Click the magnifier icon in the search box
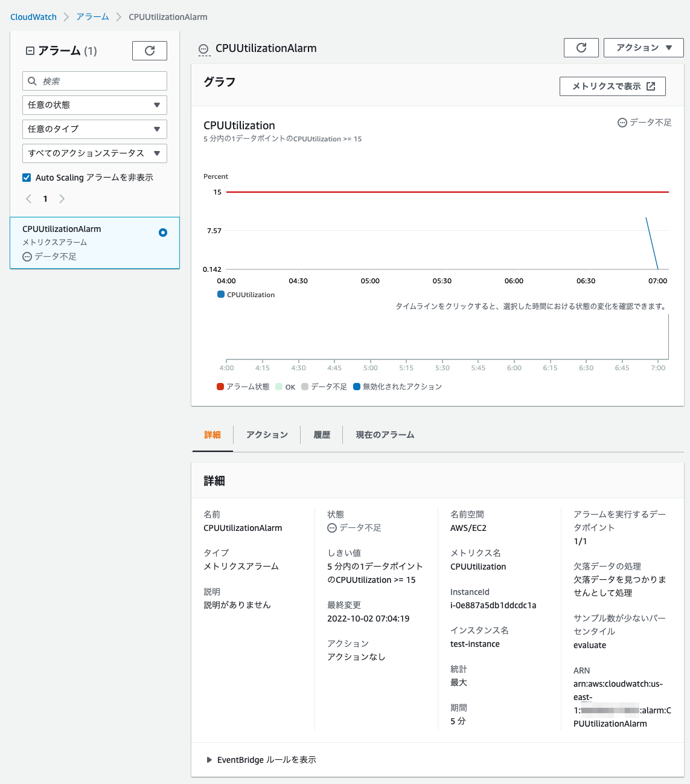Image resolution: width=690 pixels, height=784 pixels. (x=32, y=80)
